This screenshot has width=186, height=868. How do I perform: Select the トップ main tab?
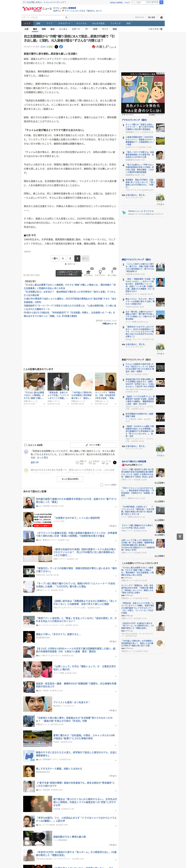[x=27, y=24]
